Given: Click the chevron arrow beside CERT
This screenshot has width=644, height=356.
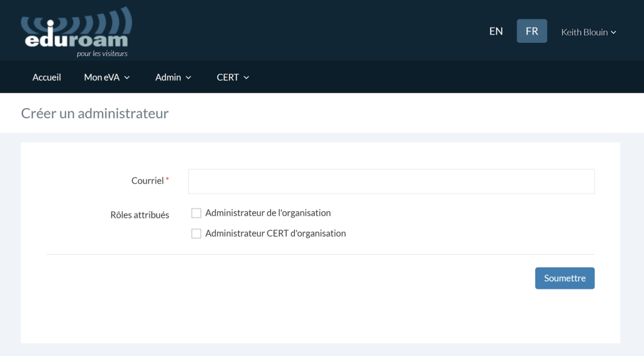Looking at the screenshot, I should tap(247, 77).
